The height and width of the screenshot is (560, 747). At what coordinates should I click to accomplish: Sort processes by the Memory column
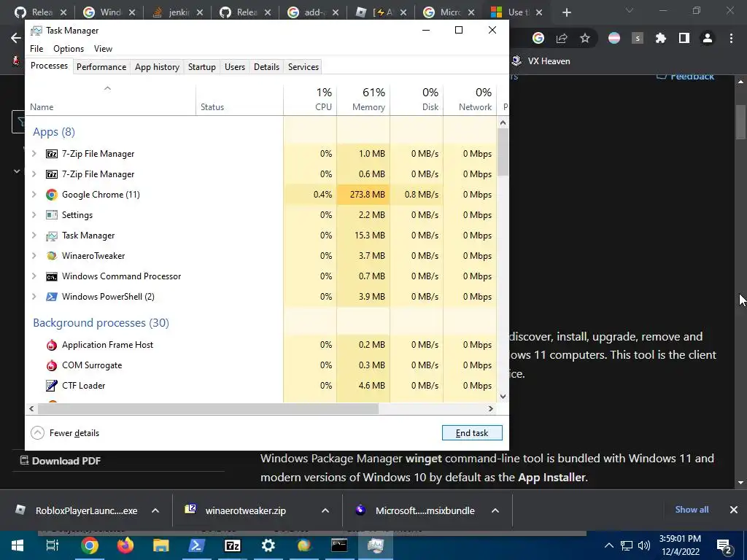(363, 99)
